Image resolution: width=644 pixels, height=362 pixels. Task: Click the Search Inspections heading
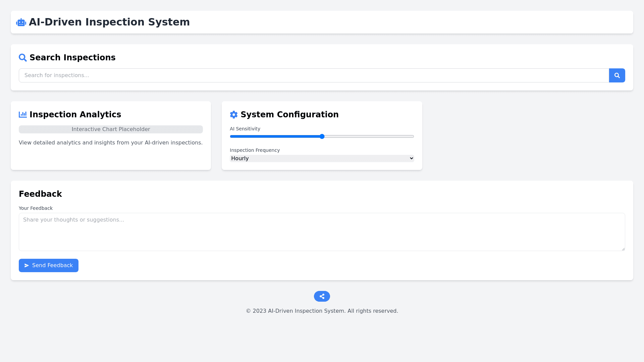click(72, 58)
